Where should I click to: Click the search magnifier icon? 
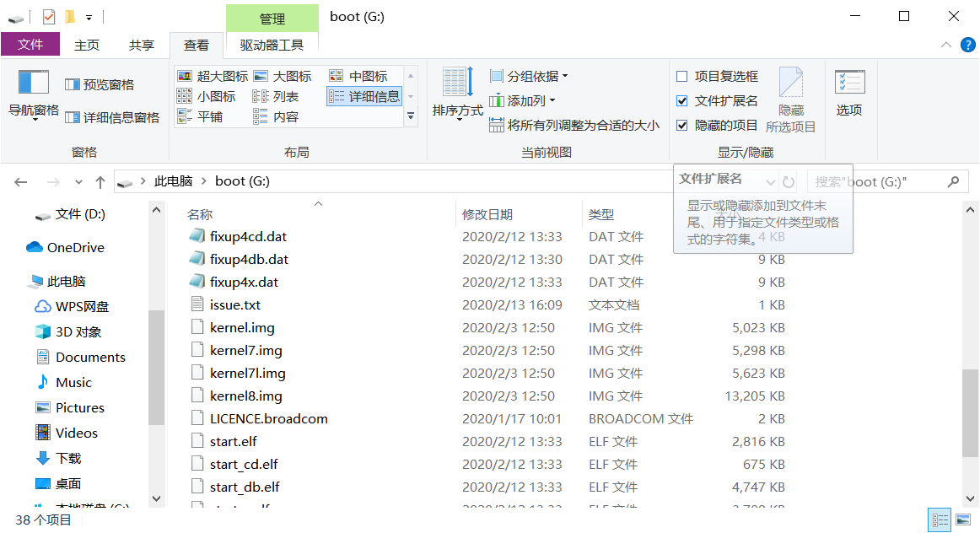[x=953, y=182]
